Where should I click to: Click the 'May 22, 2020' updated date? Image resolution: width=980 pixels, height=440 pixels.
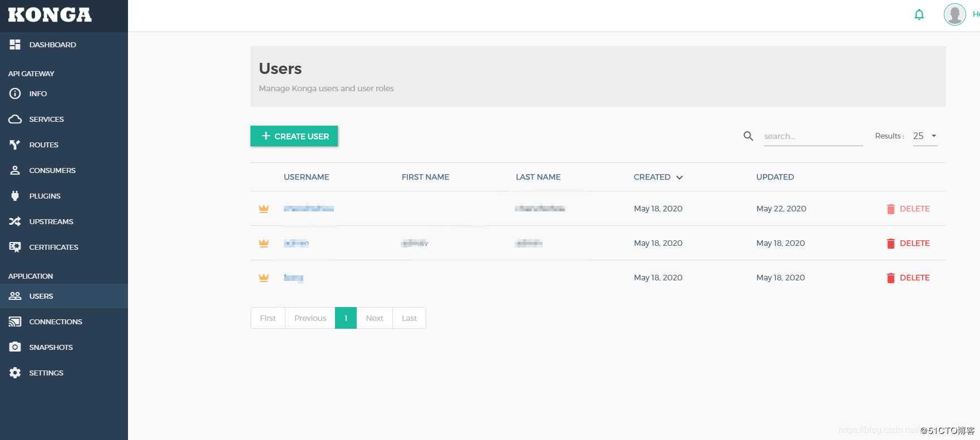[781, 209]
